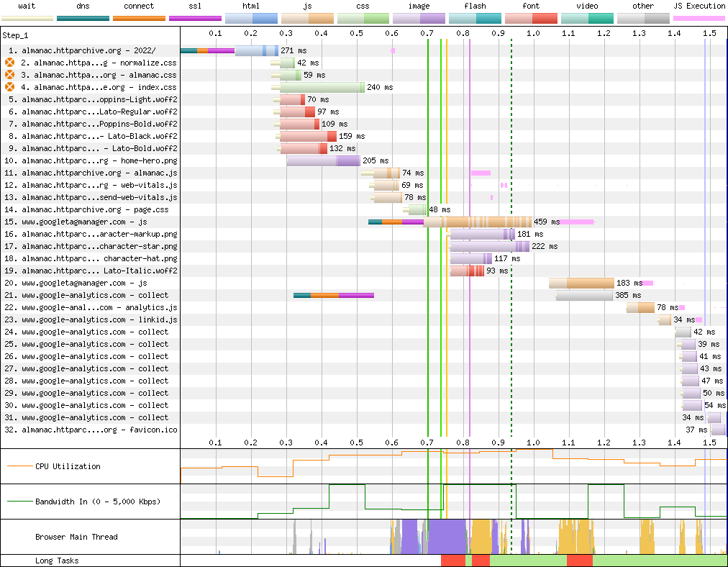Click the render-blocking icon beside almanac.css

(x=10, y=75)
